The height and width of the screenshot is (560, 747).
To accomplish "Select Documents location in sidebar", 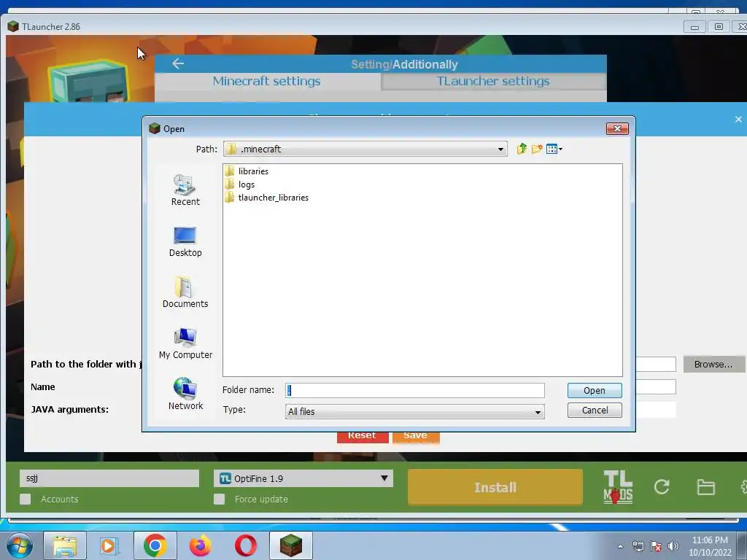I will point(185,292).
